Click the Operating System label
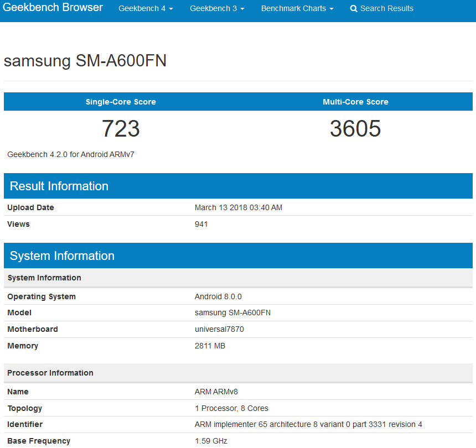Screen dimensions: 476x448 click(x=42, y=296)
